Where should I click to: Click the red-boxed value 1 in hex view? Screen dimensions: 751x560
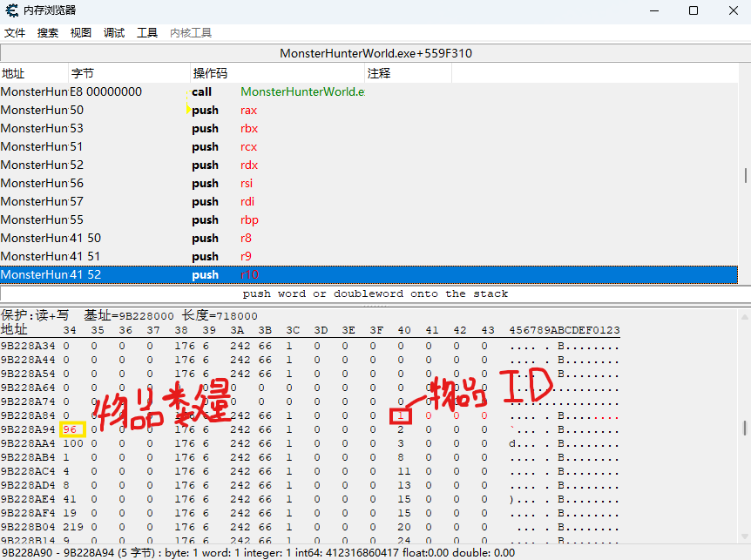tap(400, 415)
